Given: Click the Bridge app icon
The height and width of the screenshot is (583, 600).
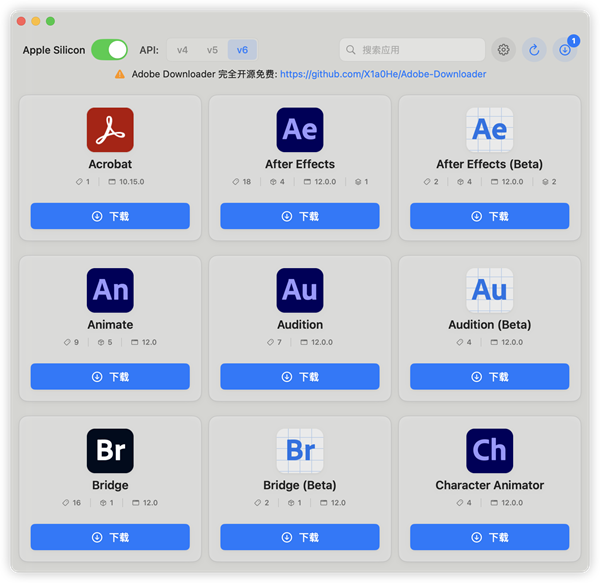Looking at the screenshot, I should pyautogui.click(x=110, y=451).
